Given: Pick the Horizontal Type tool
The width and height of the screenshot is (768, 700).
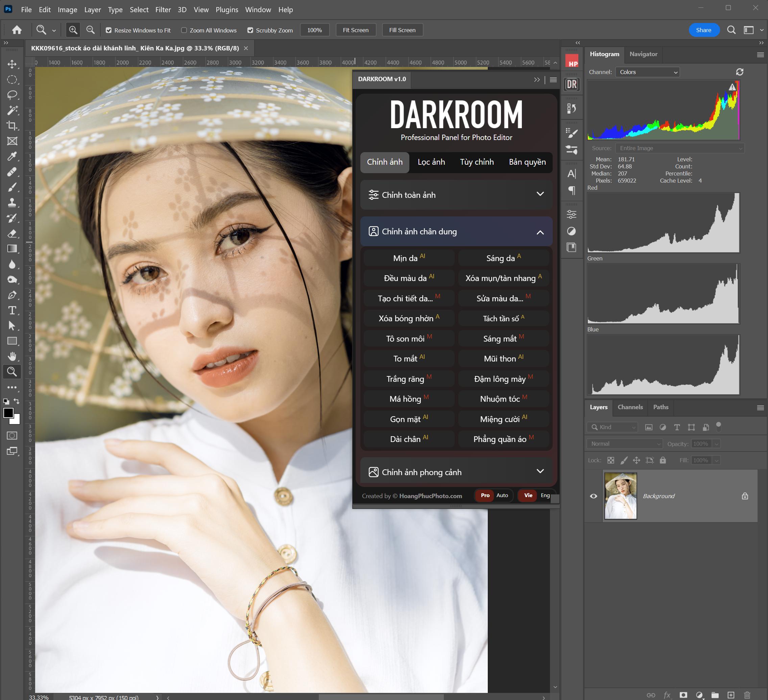Looking at the screenshot, I should (12, 310).
